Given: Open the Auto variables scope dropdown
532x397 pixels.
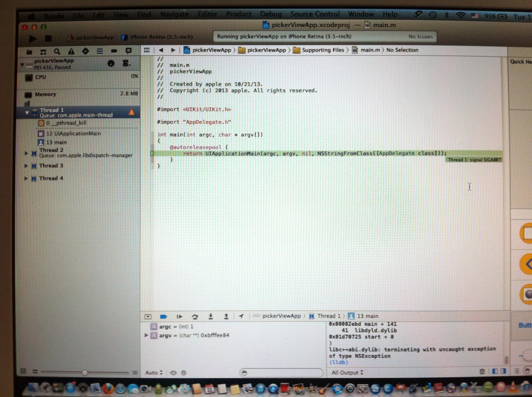Looking at the screenshot, I should click(153, 373).
